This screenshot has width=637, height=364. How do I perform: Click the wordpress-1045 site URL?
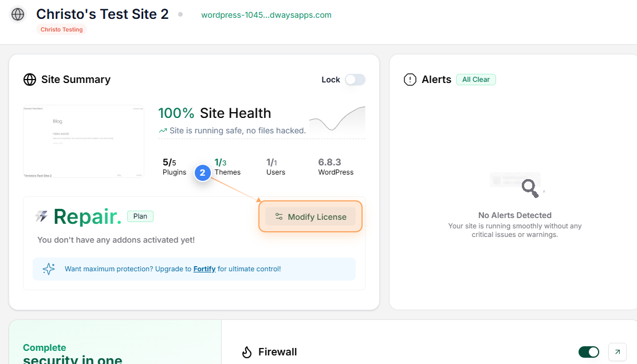click(266, 15)
